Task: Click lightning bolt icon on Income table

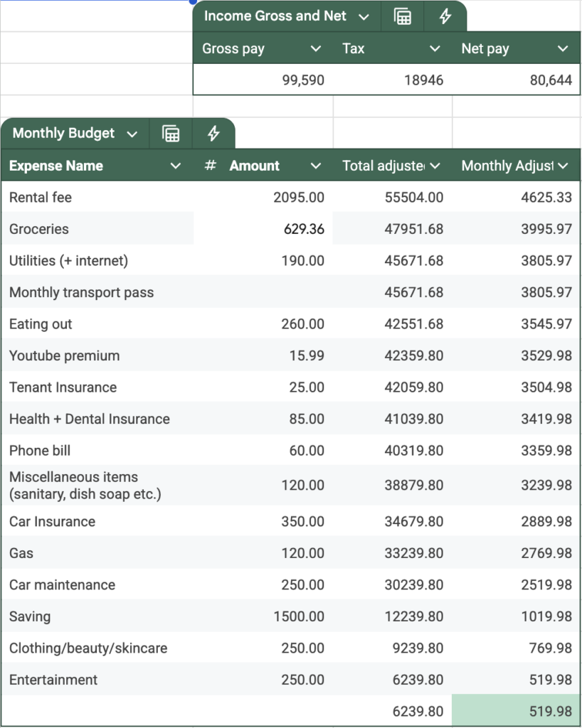Action: click(445, 16)
